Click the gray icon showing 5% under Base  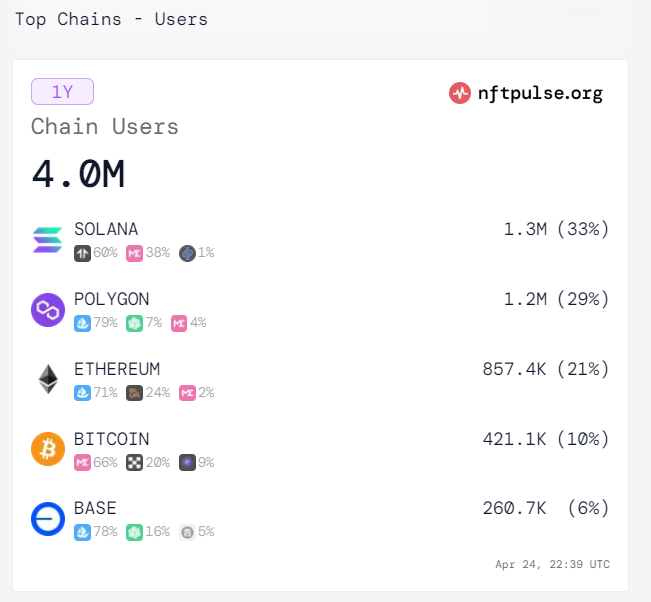[x=187, y=532]
